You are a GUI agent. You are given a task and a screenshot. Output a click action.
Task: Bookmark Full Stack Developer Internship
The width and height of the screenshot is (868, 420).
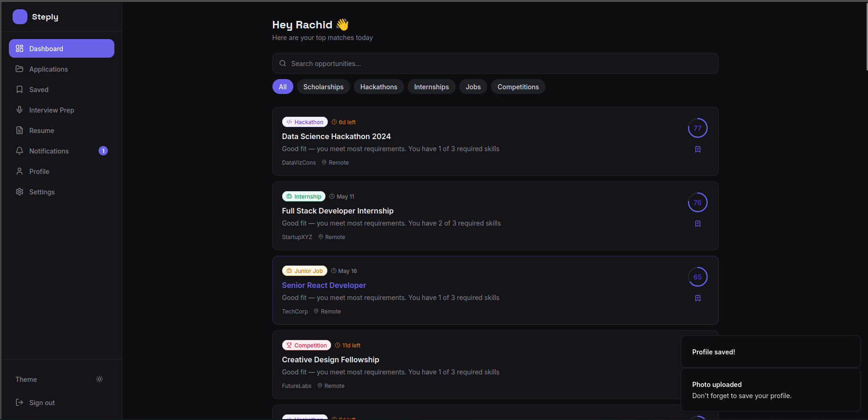[x=697, y=224]
